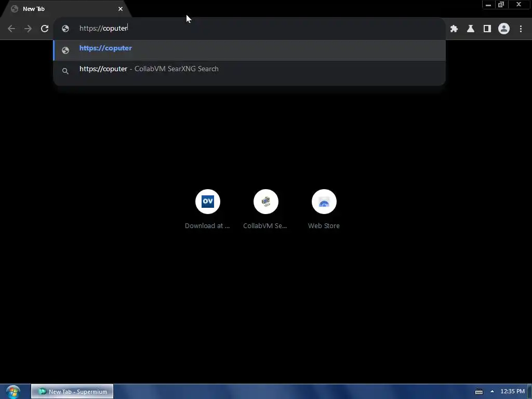The image size is (532, 399).
Task: Click the New Tab - Supermium taskbar button
Action: tap(72, 392)
